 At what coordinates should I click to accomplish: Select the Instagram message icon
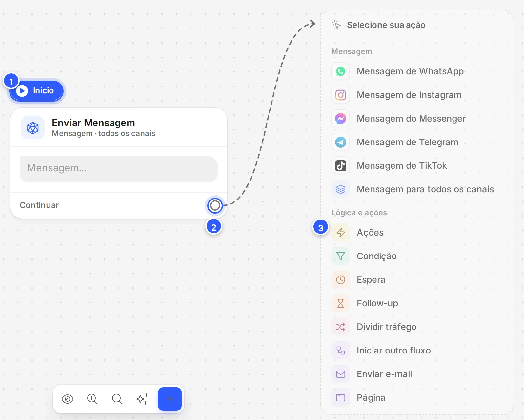pos(340,95)
